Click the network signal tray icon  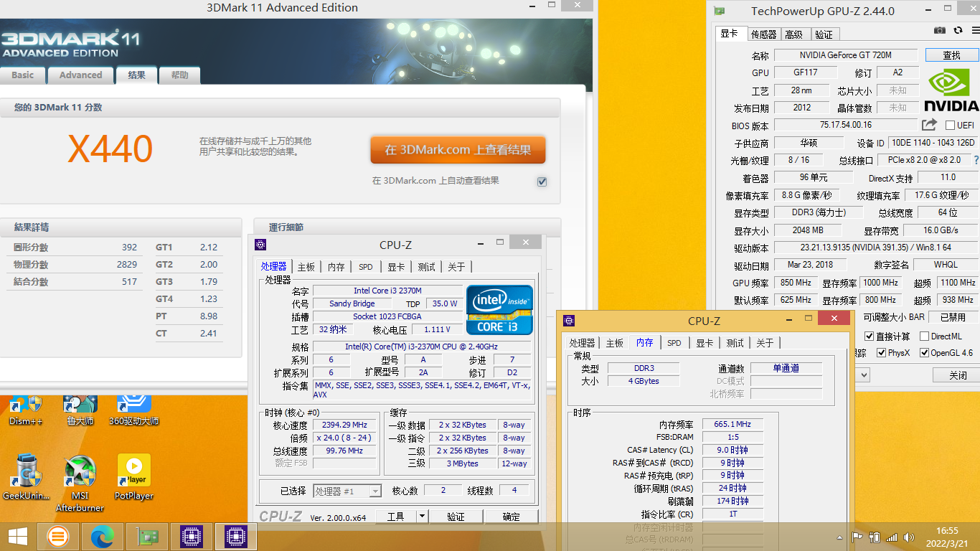tap(892, 537)
